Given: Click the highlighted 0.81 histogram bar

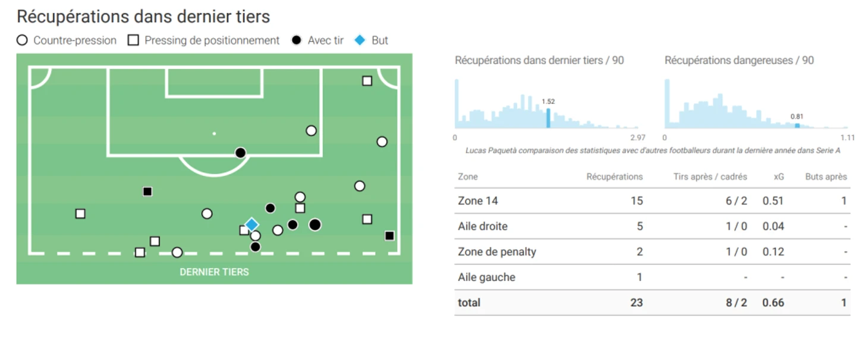Looking at the screenshot, I should tap(797, 125).
